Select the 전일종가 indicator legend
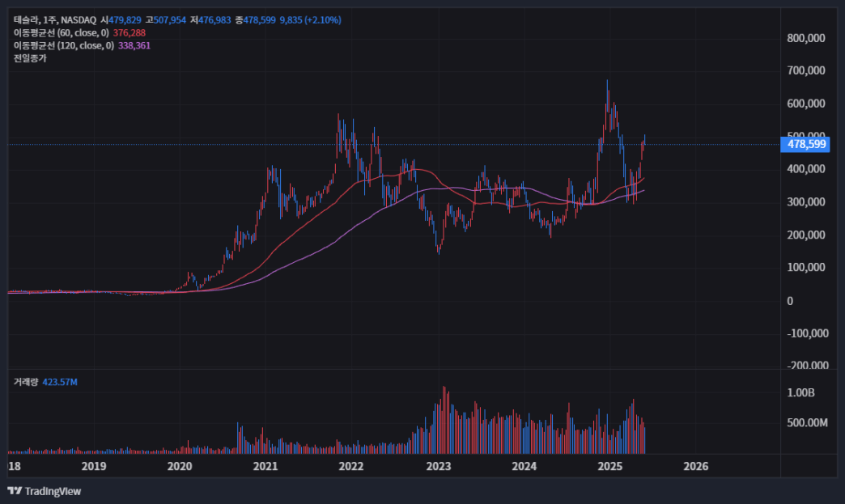Image resolution: width=845 pixels, height=504 pixels. click(x=30, y=58)
